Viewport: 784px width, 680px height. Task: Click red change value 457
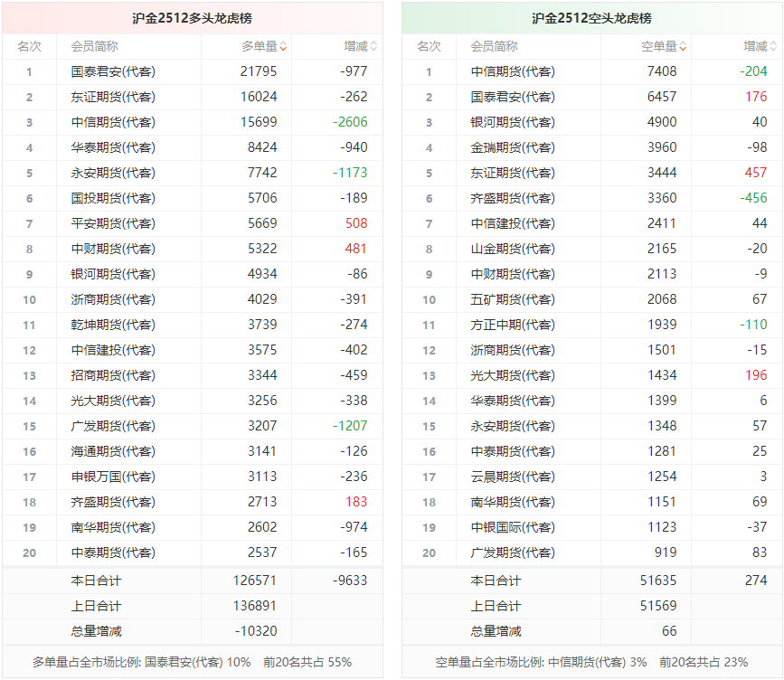pos(756,173)
